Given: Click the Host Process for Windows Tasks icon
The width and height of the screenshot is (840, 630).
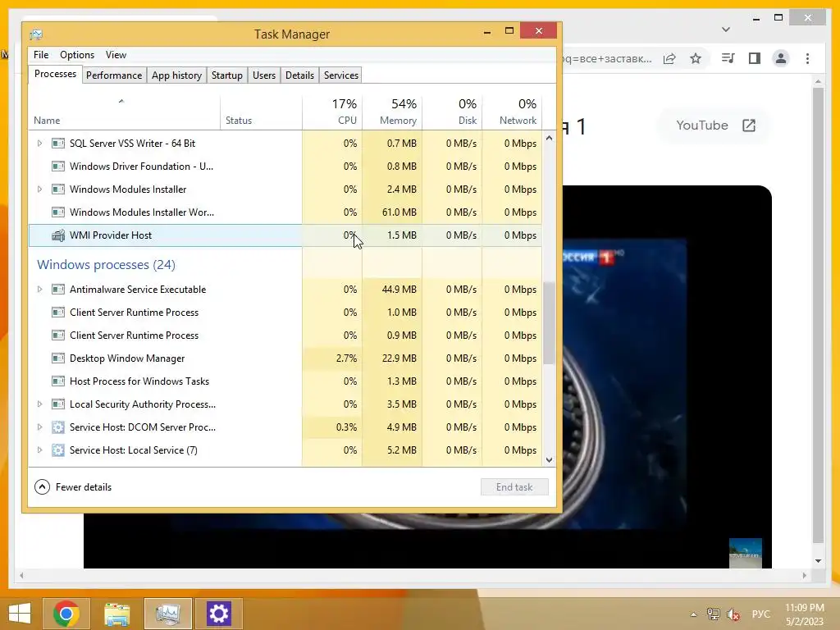Looking at the screenshot, I should tap(58, 381).
